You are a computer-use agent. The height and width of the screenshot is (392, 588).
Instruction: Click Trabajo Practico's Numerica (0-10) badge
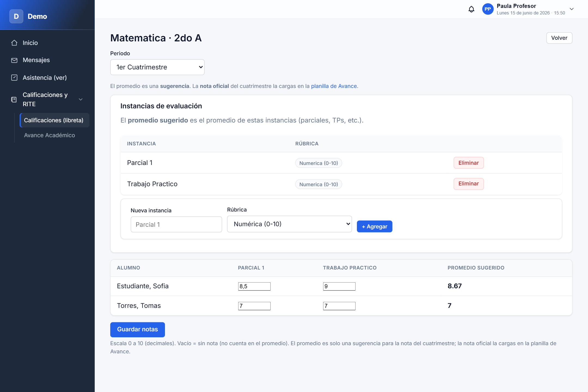click(318, 184)
